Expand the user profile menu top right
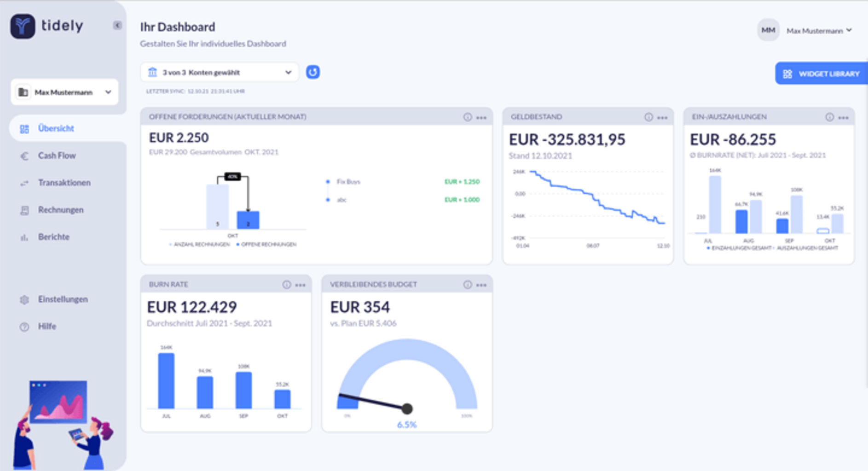Image resolution: width=868 pixels, height=471 pixels. tap(819, 31)
